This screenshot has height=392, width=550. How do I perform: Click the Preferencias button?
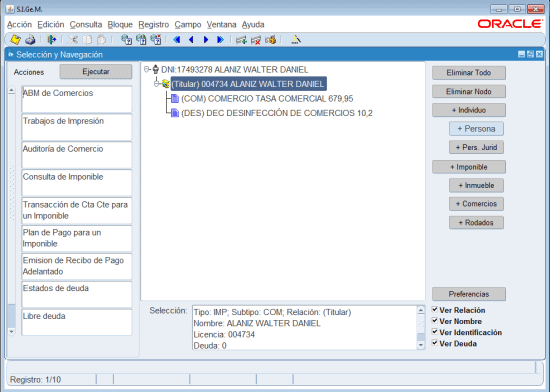coord(469,294)
